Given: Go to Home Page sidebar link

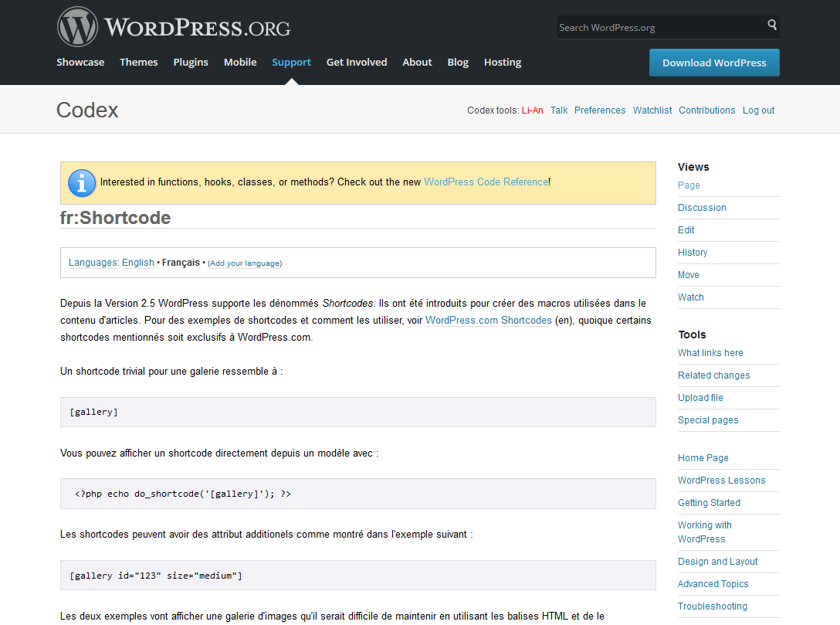Looking at the screenshot, I should click(x=703, y=458).
